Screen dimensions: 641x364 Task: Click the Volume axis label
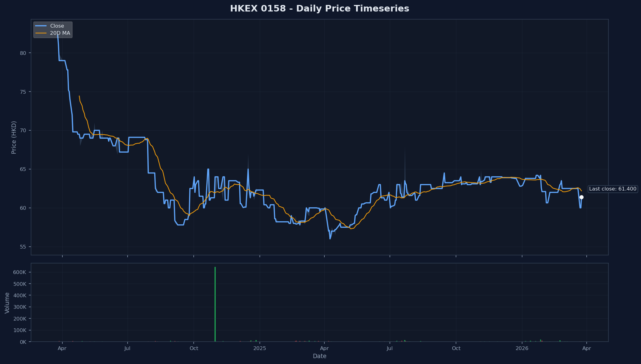(7, 303)
